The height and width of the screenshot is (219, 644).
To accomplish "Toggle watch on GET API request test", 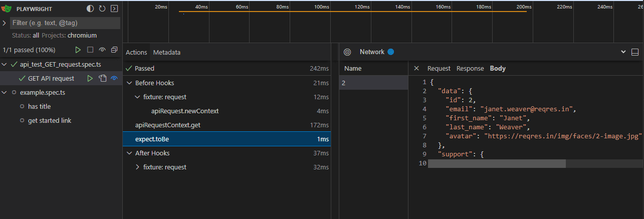I will click(114, 78).
